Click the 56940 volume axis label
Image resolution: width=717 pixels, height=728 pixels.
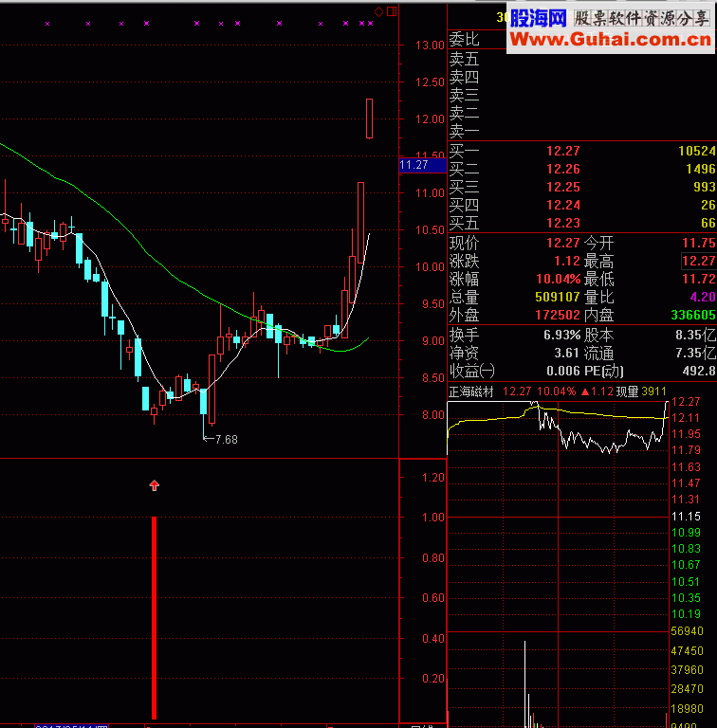pyautogui.click(x=688, y=631)
